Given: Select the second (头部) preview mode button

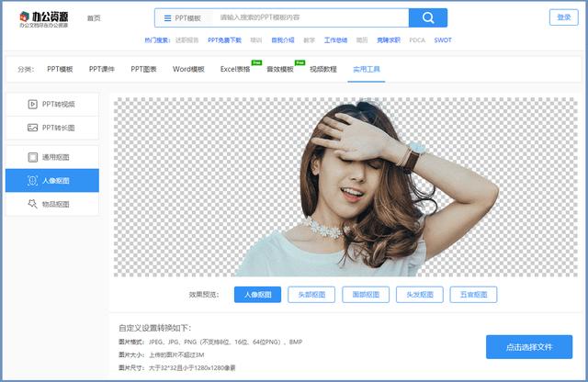Looking at the screenshot, I should point(311,295).
